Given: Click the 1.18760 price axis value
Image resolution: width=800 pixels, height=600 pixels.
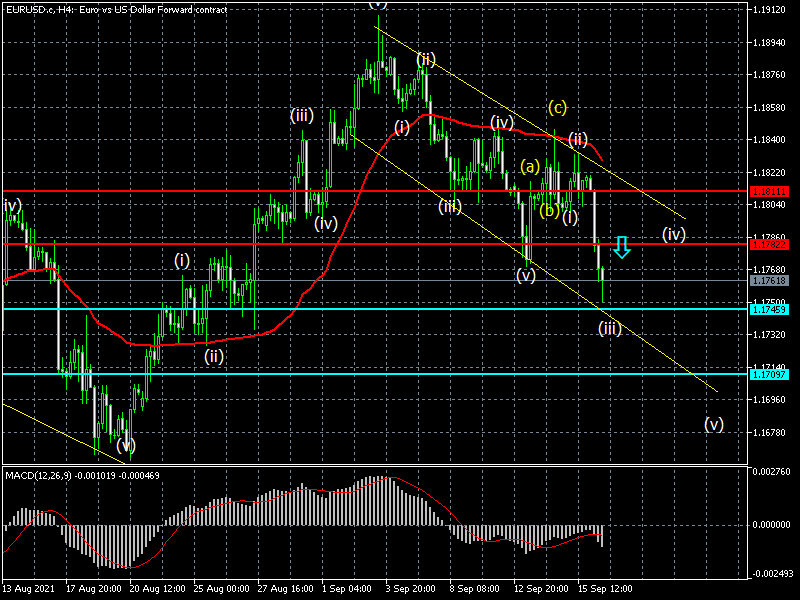Looking at the screenshot, I should pos(769,75).
